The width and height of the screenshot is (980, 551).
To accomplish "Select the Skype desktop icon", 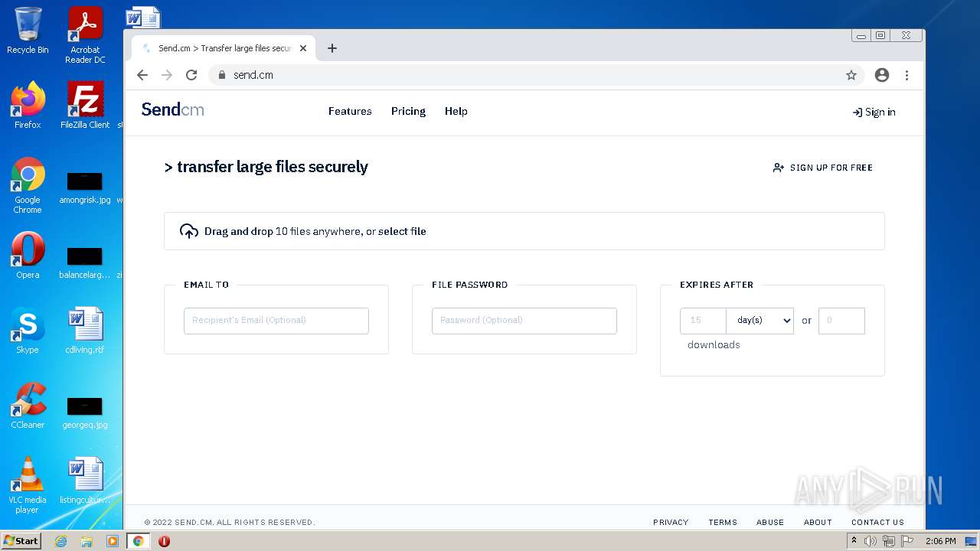I will 28,331.
